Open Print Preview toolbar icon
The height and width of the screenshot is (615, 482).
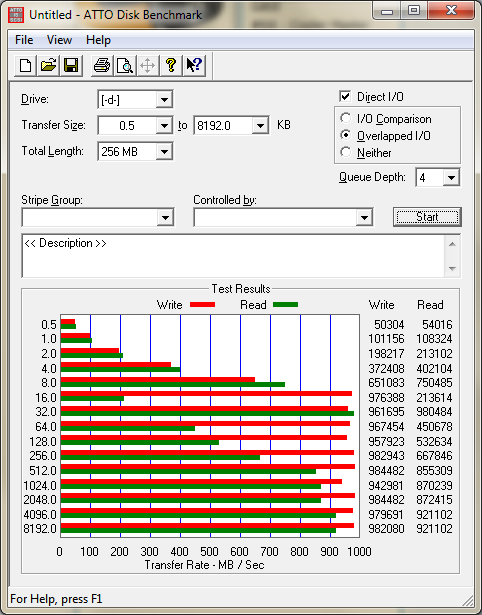point(125,65)
